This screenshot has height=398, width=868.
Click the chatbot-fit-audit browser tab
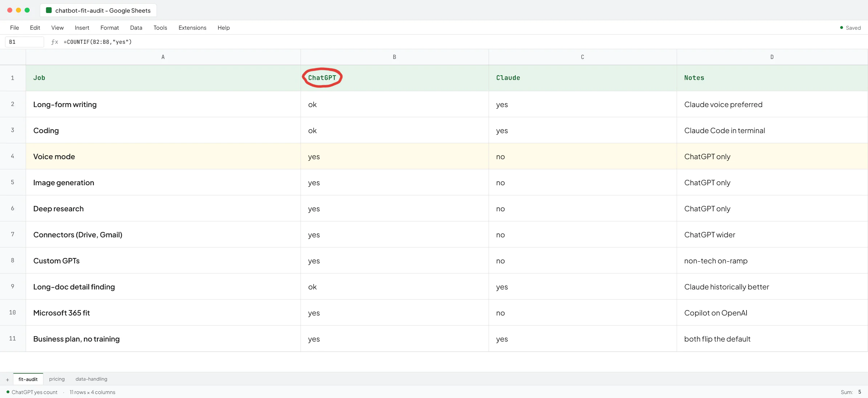pyautogui.click(x=98, y=10)
